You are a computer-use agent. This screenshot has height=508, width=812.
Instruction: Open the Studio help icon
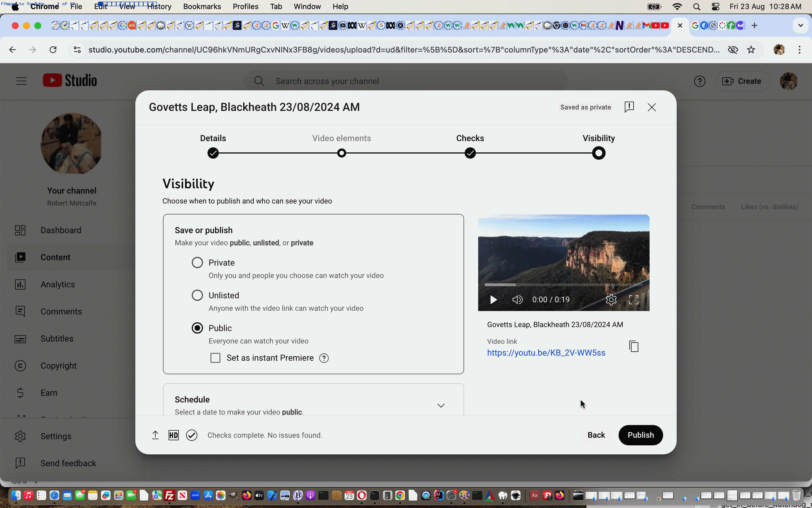pyautogui.click(x=700, y=81)
